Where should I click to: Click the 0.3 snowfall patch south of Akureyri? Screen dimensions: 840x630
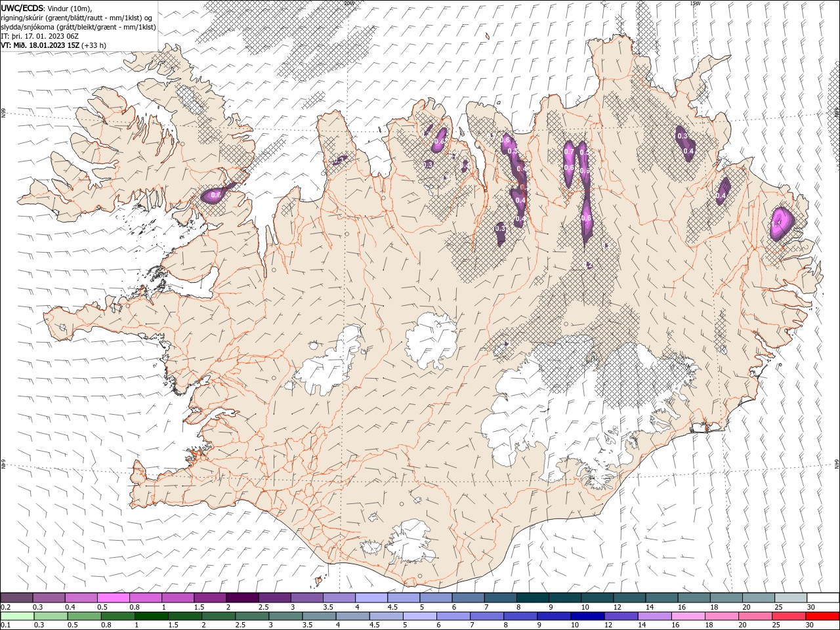click(500, 232)
